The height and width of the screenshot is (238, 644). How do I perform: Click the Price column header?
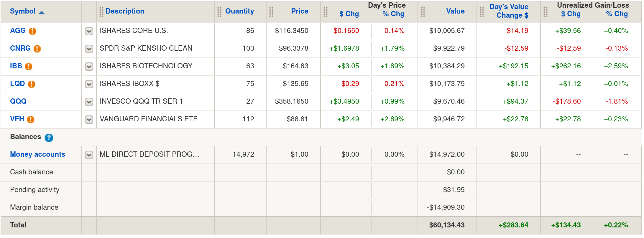(300, 11)
